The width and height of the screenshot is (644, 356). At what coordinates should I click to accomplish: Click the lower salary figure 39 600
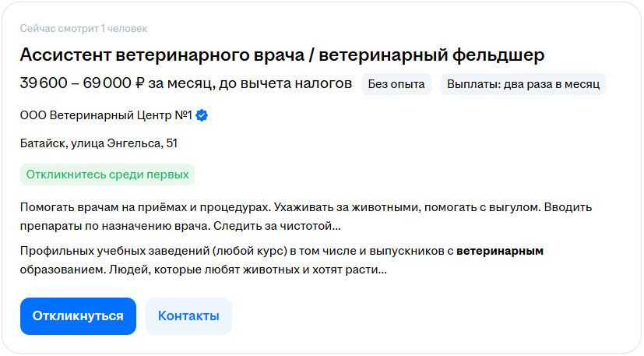pos(44,84)
